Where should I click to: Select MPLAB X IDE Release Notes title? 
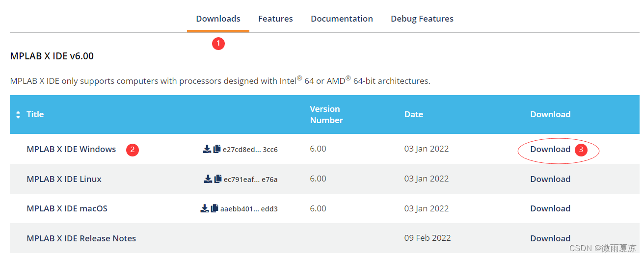click(81, 238)
